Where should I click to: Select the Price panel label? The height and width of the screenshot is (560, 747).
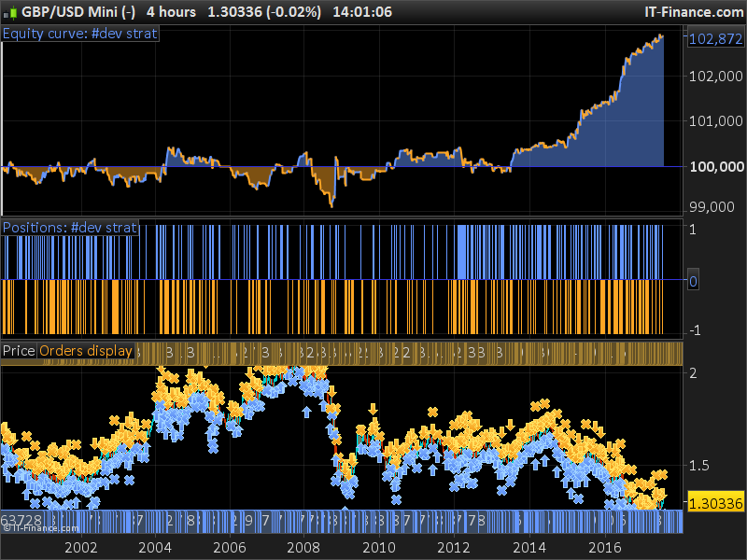(18, 351)
